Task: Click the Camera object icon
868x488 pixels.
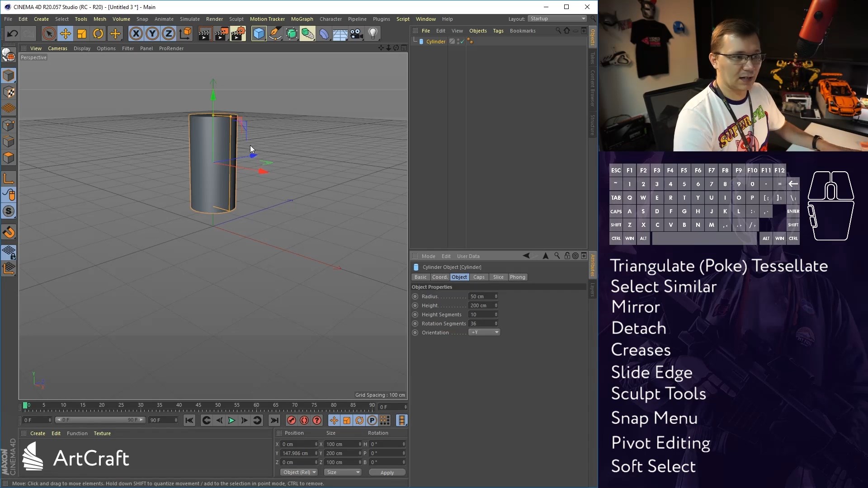Action: pos(357,34)
